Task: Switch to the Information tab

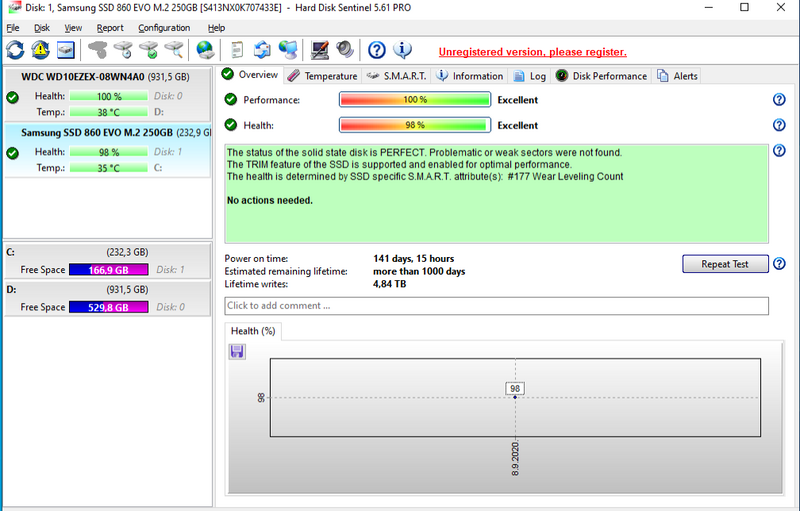Action: [x=470, y=76]
